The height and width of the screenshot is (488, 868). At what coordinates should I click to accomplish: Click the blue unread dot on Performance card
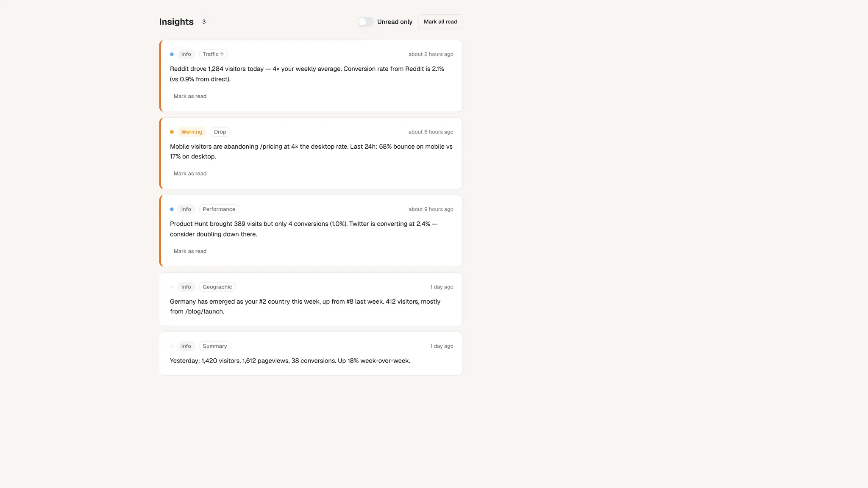point(172,209)
